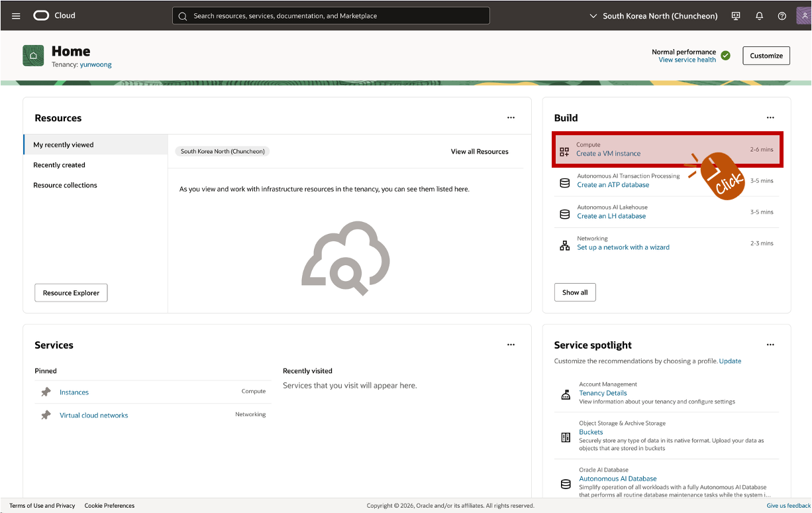Open the Services panel three-dot menu

point(511,345)
